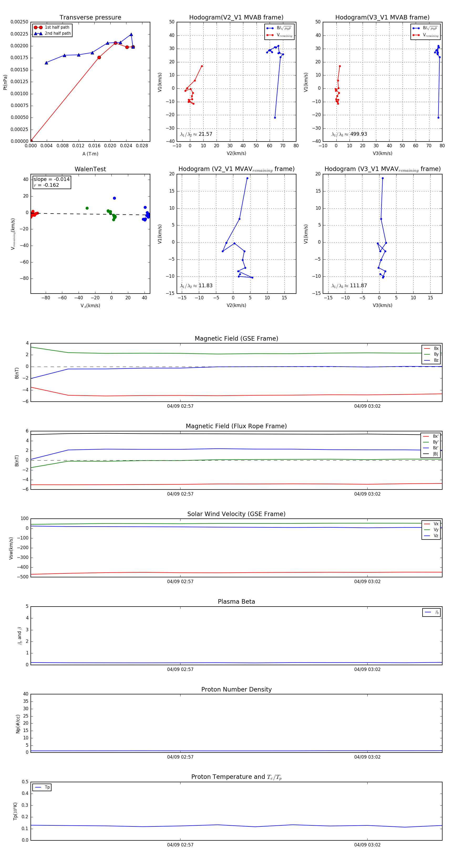473x868 pixels.
Task: Click the 'Transverse pressure' plot title
Action: pos(90,17)
